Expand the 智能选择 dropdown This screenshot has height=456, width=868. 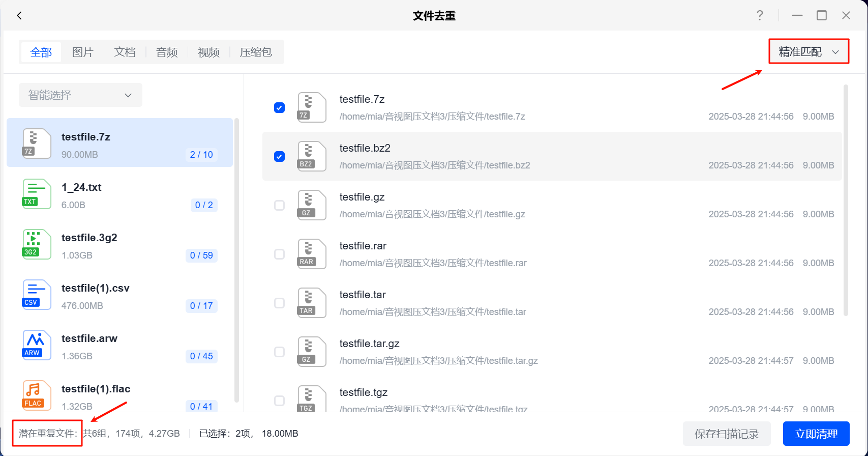point(80,95)
